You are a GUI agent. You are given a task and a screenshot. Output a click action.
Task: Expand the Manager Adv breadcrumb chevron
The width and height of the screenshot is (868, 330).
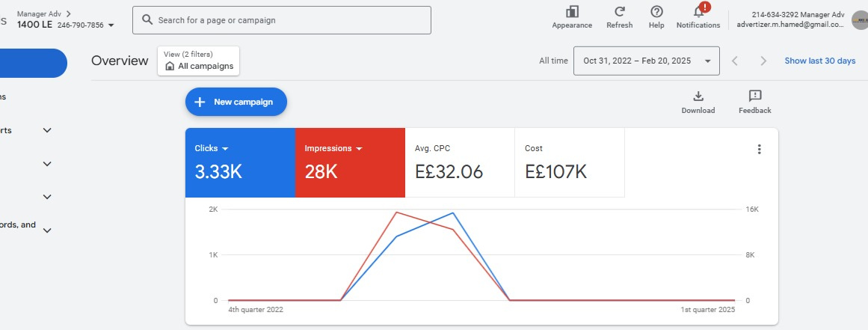[x=68, y=13]
